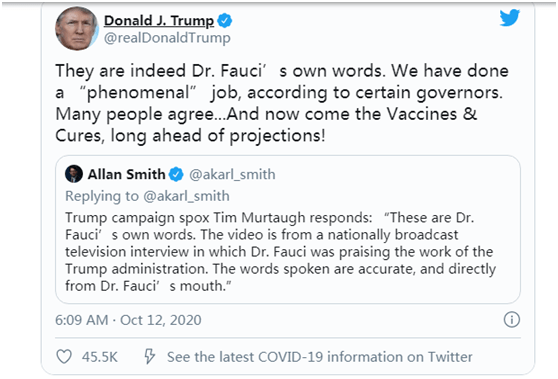The width and height of the screenshot is (558, 379).
Task: Open Allan Smith's small avatar
Action: [74, 174]
